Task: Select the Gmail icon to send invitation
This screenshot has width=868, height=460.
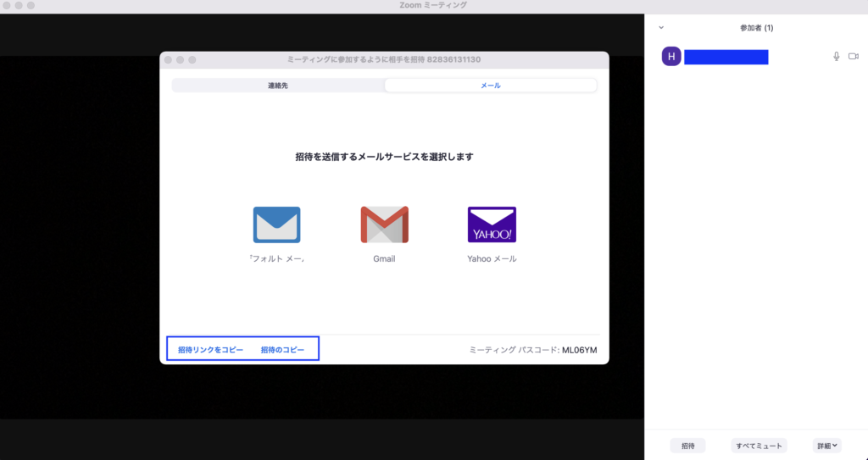Action: (384, 224)
